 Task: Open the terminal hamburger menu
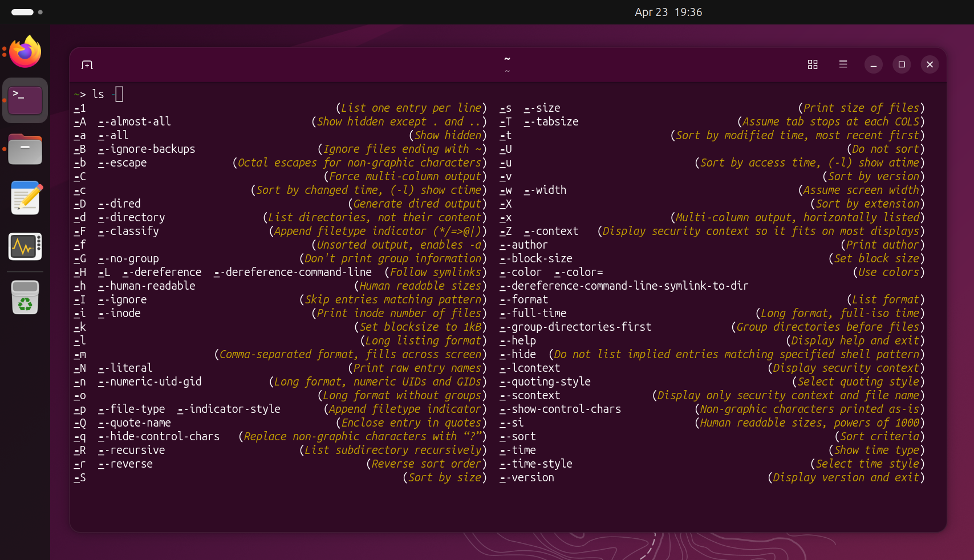(843, 64)
